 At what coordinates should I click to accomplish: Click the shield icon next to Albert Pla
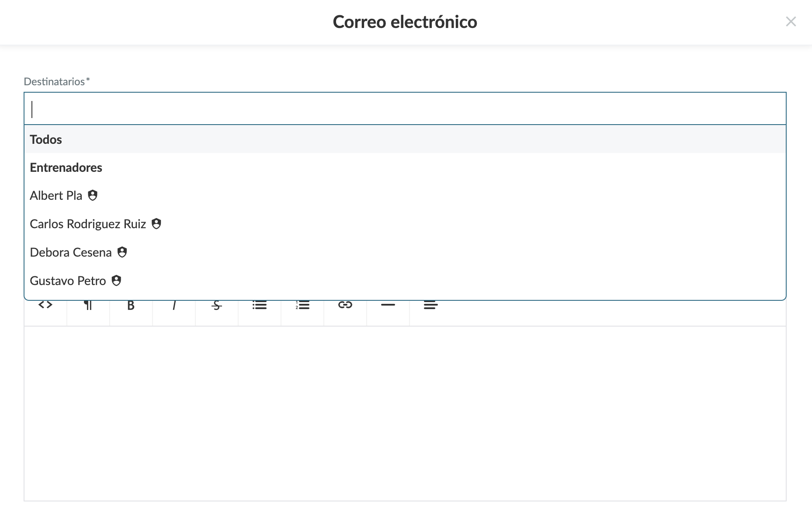click(x=93, y=195)
